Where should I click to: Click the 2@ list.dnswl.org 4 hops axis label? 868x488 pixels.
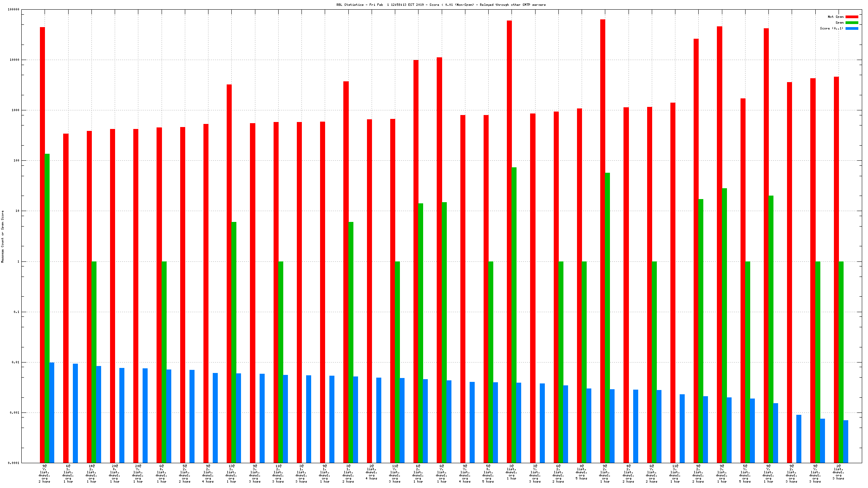pos(371,472)
